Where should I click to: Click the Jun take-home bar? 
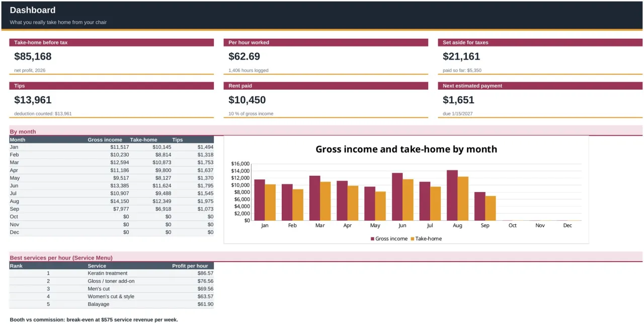[x=408, y=200]
